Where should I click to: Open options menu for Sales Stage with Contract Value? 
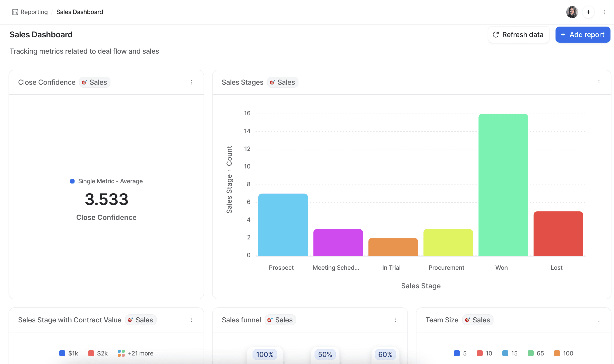[191, 320]
